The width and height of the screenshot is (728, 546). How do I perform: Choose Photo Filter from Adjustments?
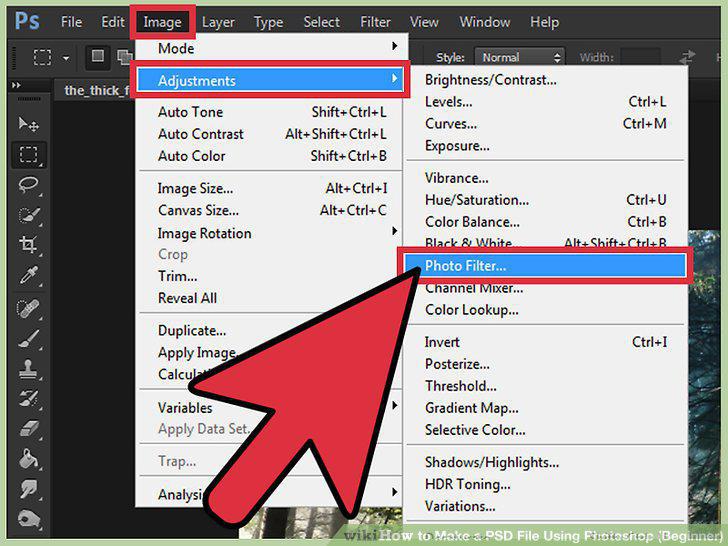(x=545, y=266)
